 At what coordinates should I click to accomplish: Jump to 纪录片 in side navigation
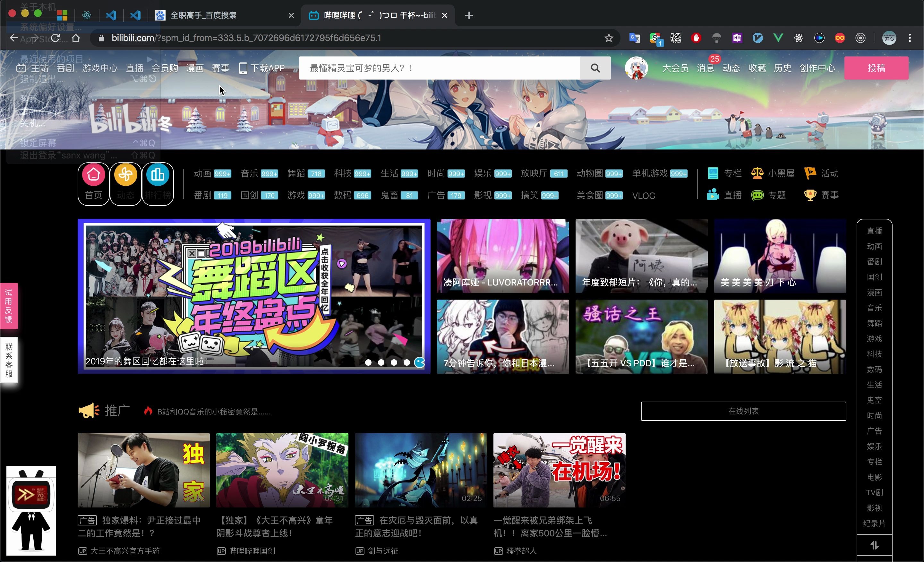pos(875,524)
